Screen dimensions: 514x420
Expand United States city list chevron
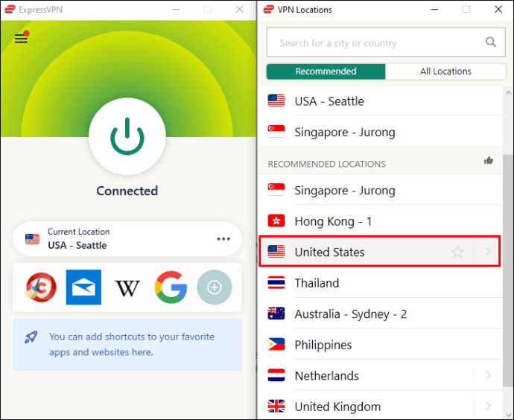tap(488, 252)
